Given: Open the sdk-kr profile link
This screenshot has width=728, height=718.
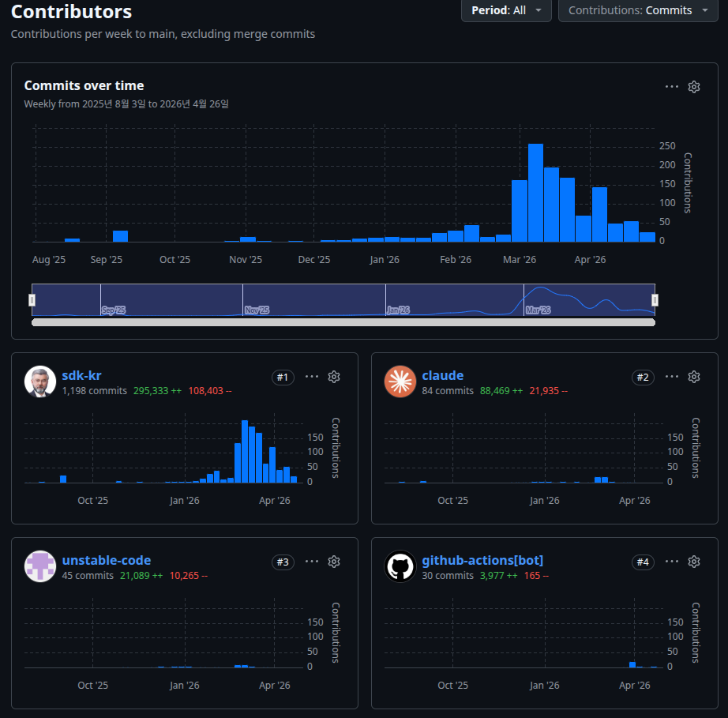Looking at the screenshot, I should click(81, 375).
